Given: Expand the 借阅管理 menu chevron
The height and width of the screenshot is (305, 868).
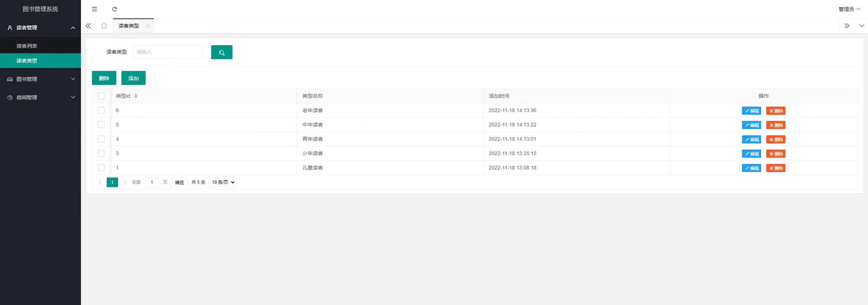Looking at the screenshot, I should 73,97.
